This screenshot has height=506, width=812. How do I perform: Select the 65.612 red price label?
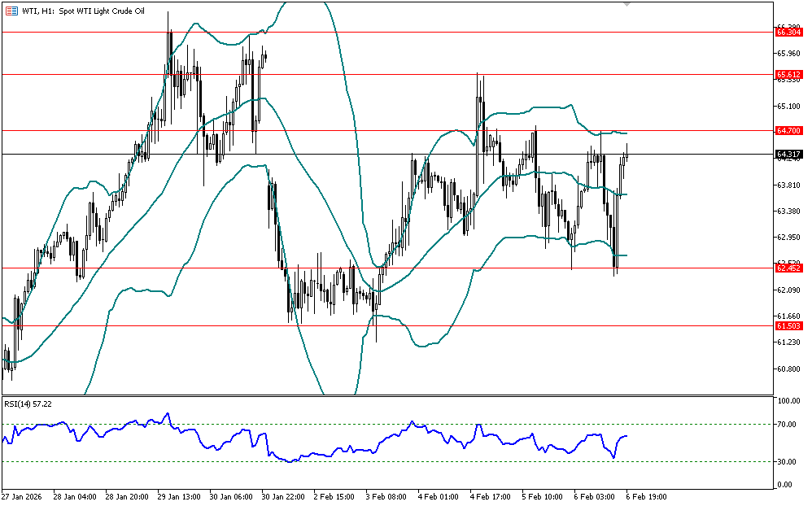[x=789, y=74]
